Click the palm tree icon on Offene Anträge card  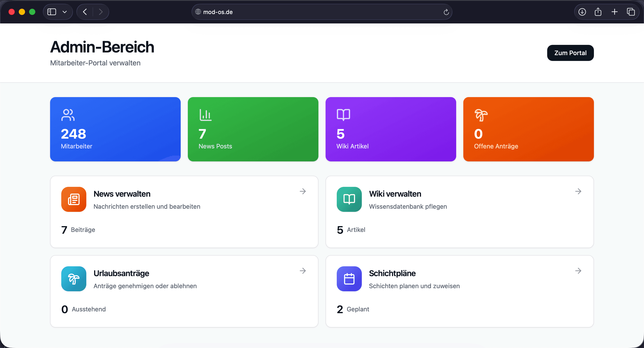pyautogui.click(x=481, y=115)
